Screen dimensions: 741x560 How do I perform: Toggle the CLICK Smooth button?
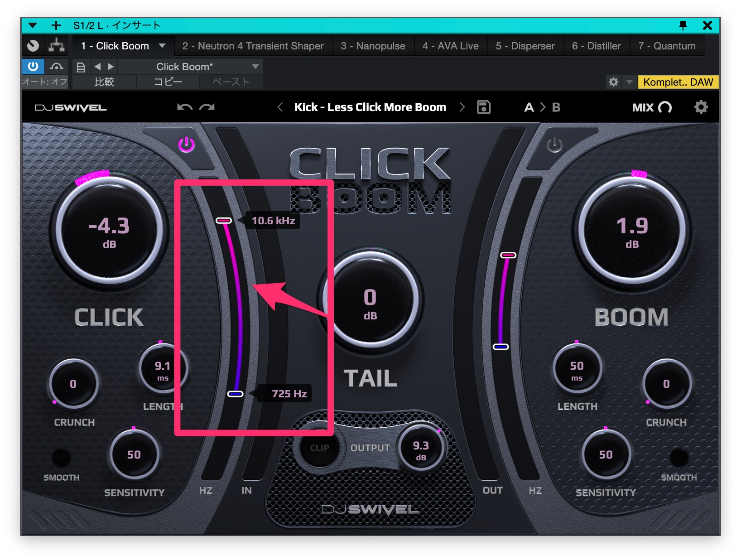(x=61, y=458)
